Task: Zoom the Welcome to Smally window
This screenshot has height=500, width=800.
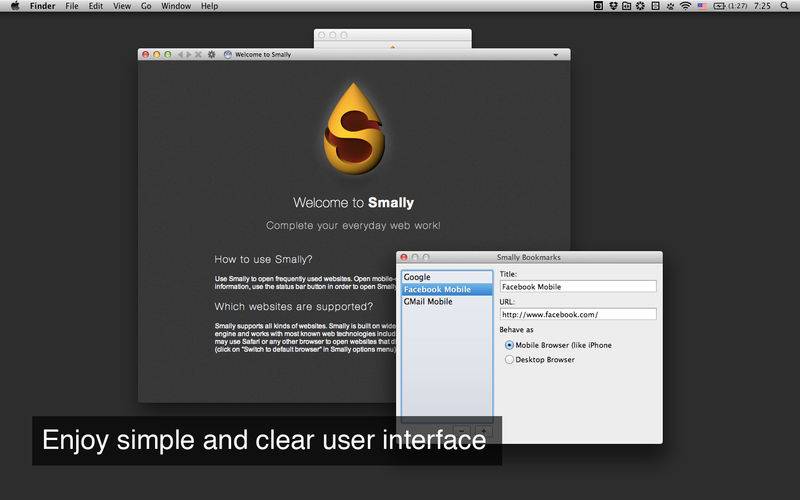Action: [x=168, y=54]
